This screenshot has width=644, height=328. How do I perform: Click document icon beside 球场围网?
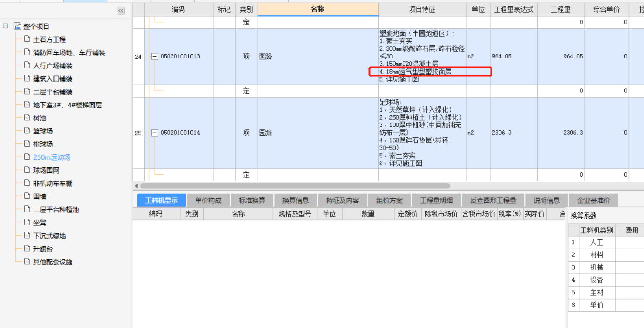click(x=27, y=170)
